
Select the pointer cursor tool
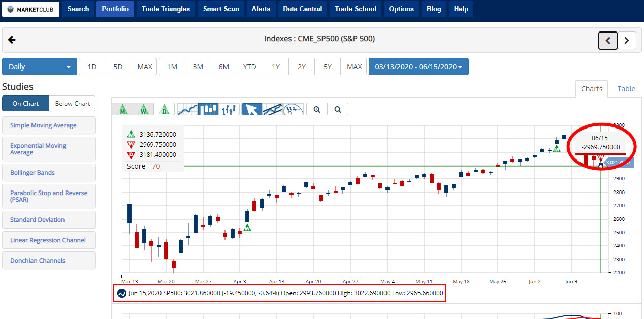[252, 109]
